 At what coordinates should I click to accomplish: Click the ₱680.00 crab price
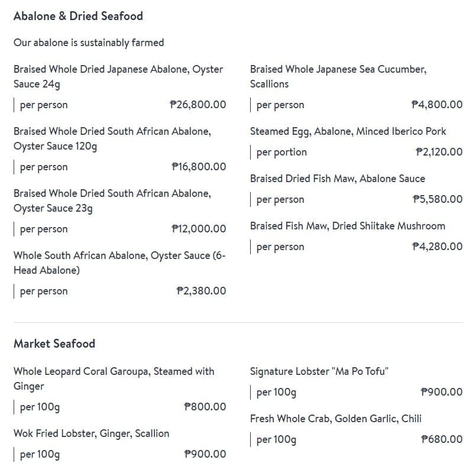pyautogui.click(x=442, y=439)
